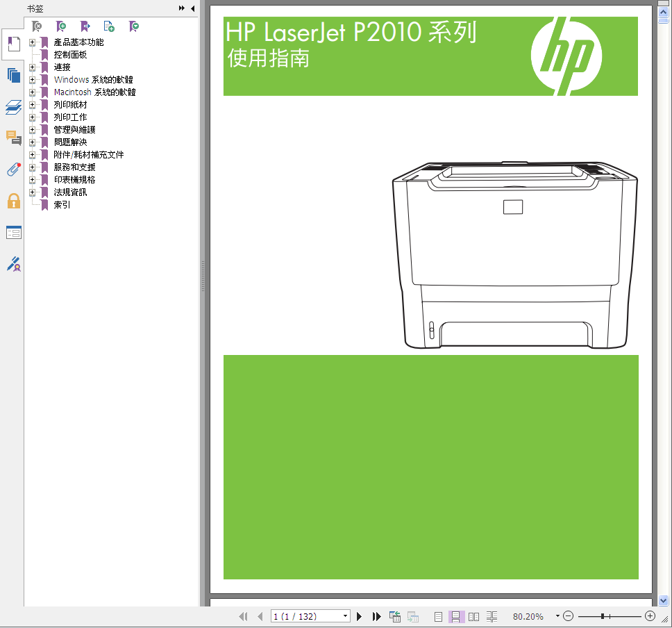Image resolution: width=672 pixels, height=628 pixels.
Task: Open the Pages thumbnails panel icon
Action: [x=14, y=76]
